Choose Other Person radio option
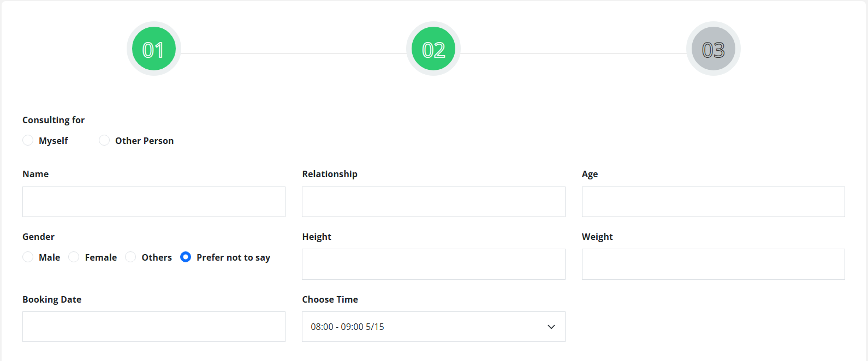The width and height of the screenshot is (868, 361). click(x=104, y=141)
